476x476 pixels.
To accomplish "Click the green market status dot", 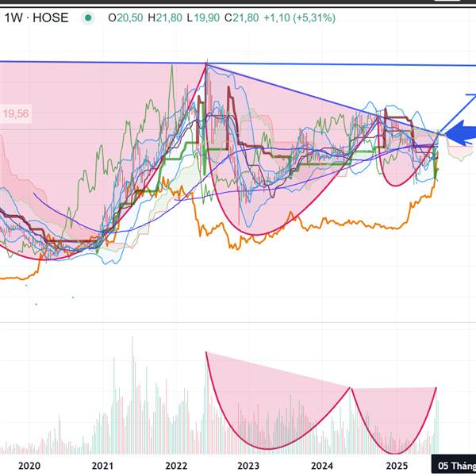I will tap(88, 18).
